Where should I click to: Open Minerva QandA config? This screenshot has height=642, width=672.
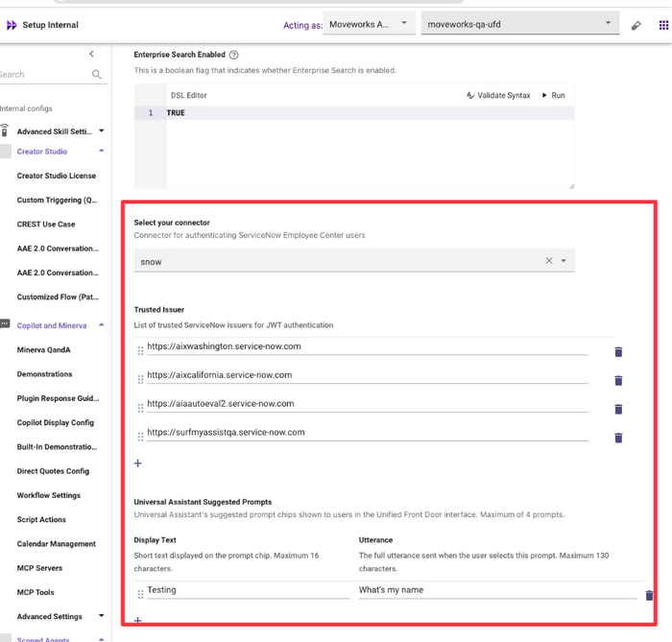coord(44,350)
